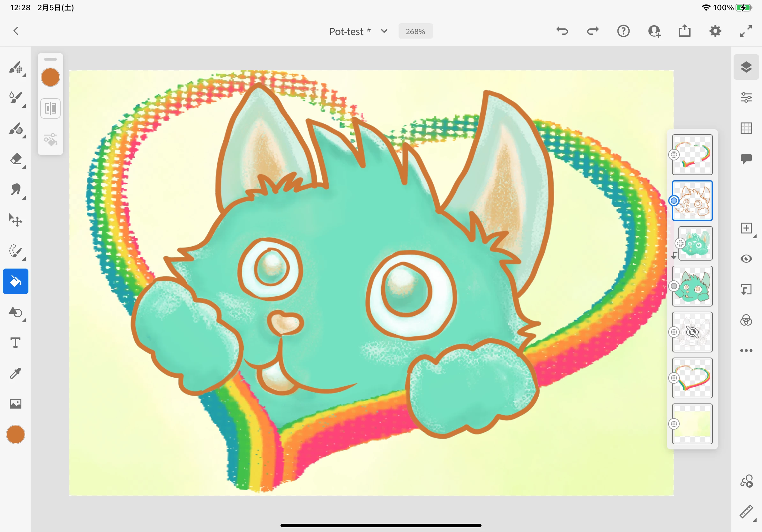The image size is (762, 532).
Task: Toggle the Layers panel icon
Action: click(x=746, y=67)
